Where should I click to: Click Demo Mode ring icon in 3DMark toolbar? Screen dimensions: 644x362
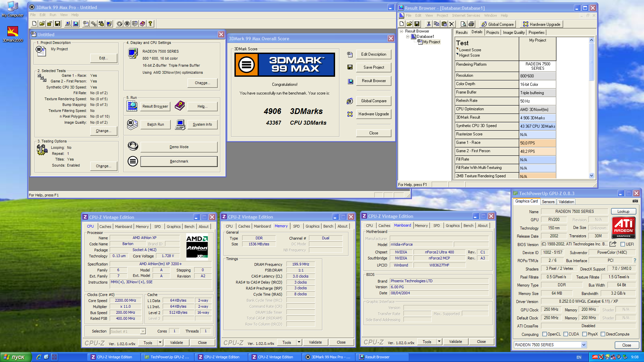point(119,23)
